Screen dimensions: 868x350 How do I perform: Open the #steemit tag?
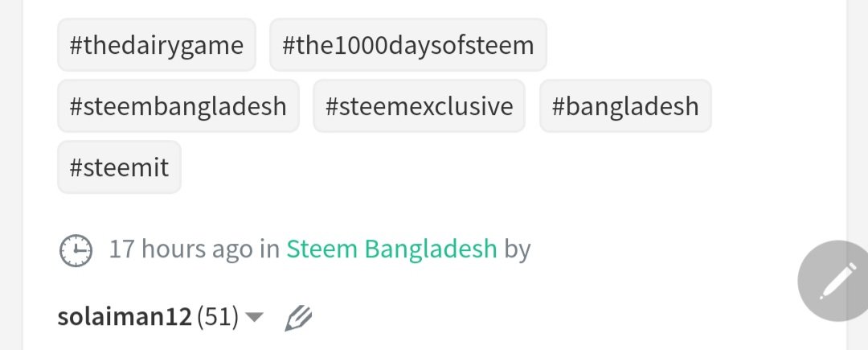point(119,167)
